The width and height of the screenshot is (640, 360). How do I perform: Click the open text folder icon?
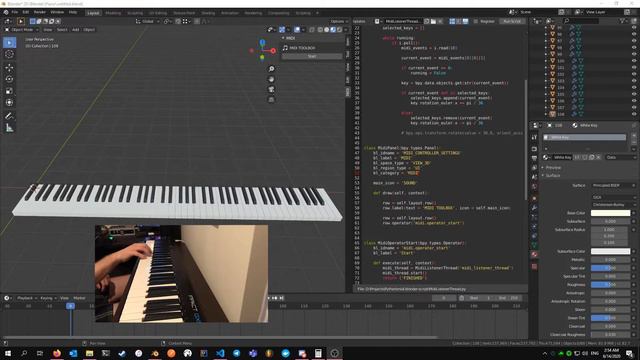tap(433, 21)
